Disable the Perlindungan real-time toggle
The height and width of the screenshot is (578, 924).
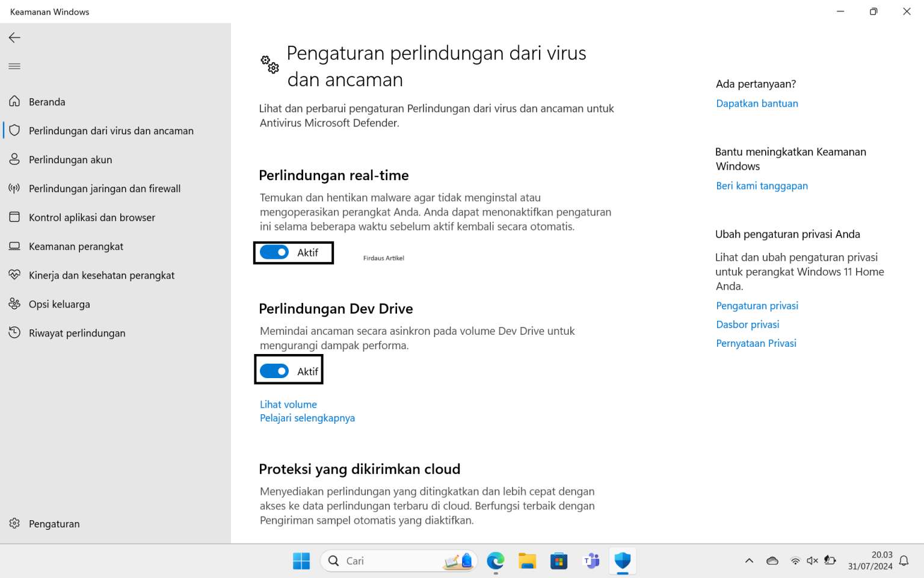tap(274, 252)
